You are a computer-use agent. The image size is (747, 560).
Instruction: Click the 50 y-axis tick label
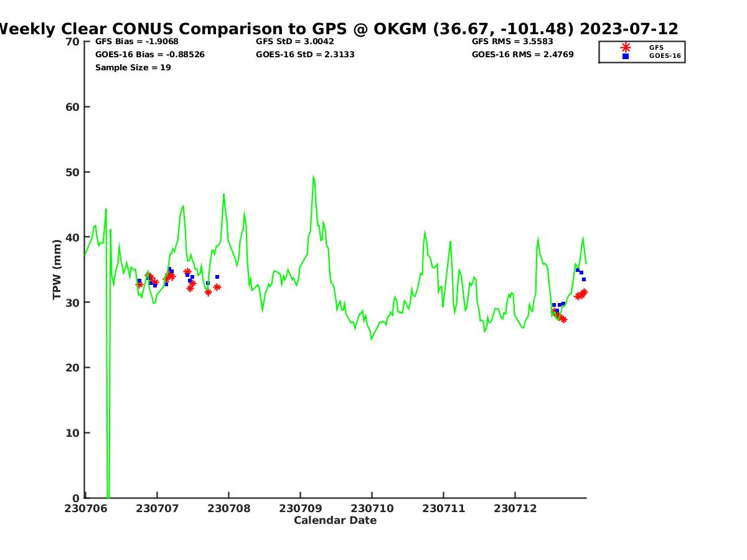tap(73, 172)
